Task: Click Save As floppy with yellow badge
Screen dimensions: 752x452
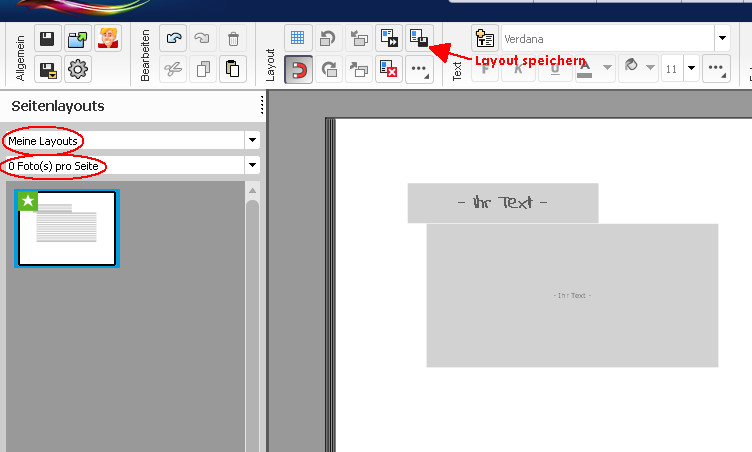Action: click(x=47, y=69)
